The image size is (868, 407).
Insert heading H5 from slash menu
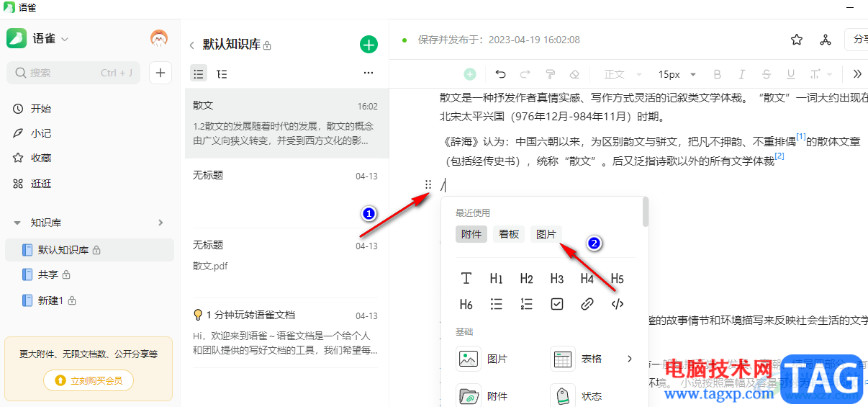pyautogui.click(x=617, y=279)
